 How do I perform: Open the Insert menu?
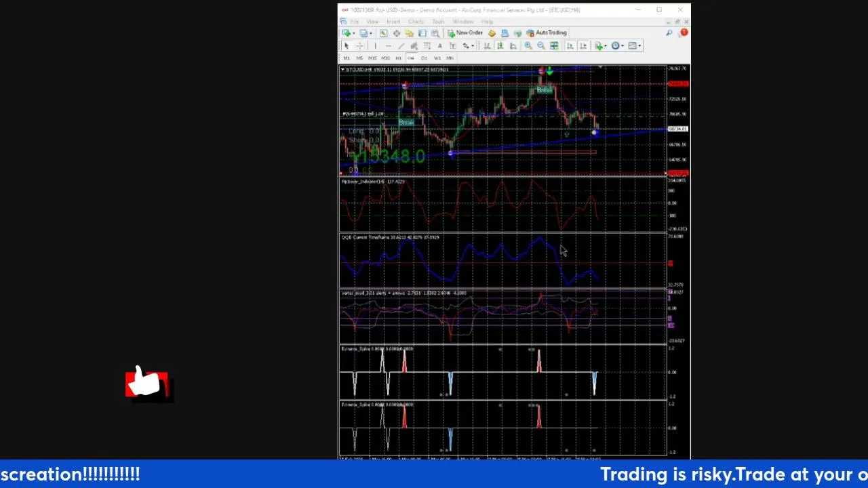tap(393, 22)
